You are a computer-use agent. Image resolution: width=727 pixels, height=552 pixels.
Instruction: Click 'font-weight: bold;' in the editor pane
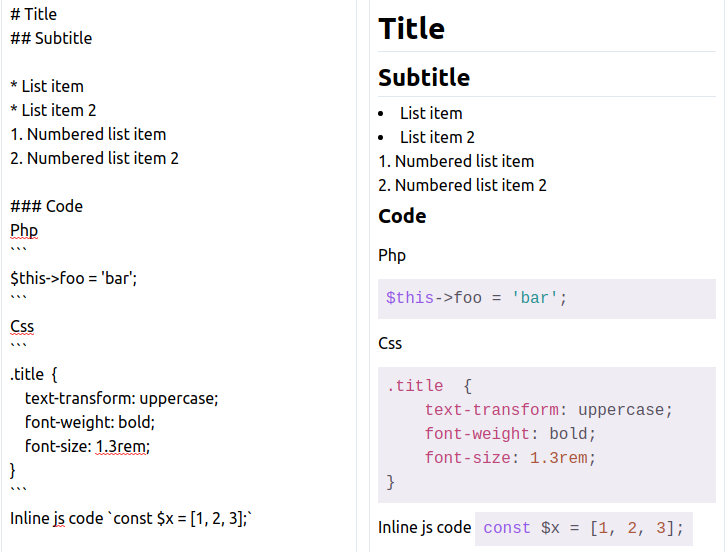(x=90, y=422)
